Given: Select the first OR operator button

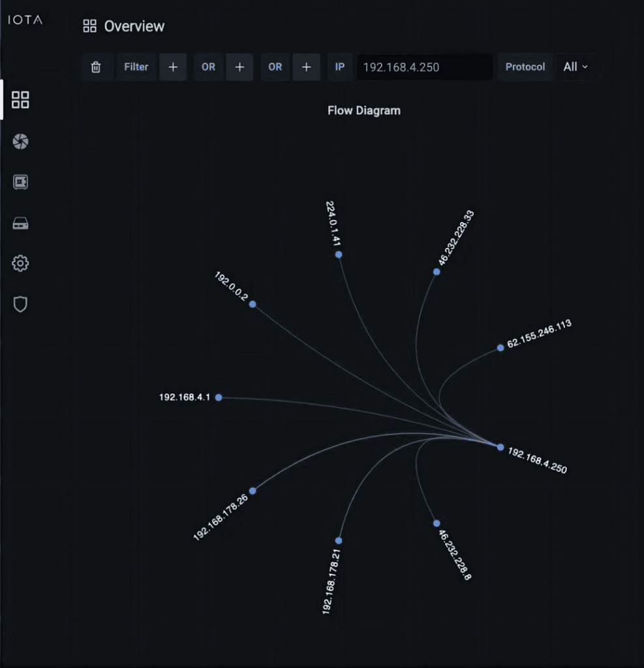Looking at the screenshot, I should coord(208,67).
